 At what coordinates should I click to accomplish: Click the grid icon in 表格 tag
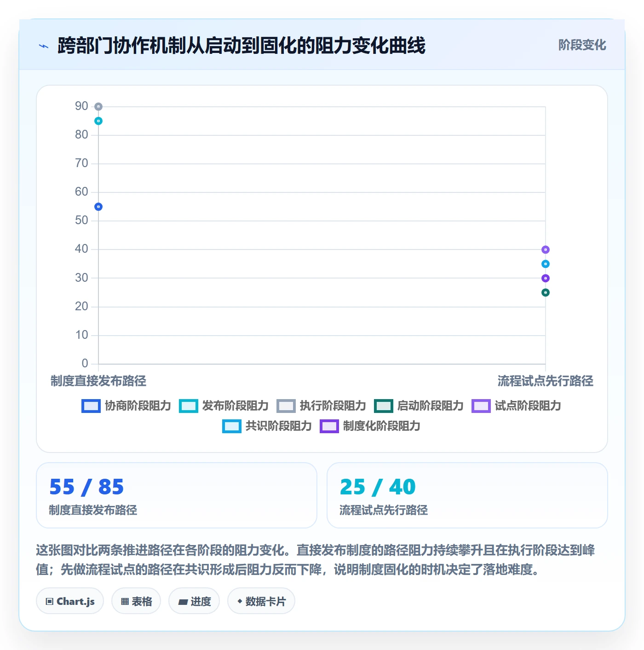(125, 602)
